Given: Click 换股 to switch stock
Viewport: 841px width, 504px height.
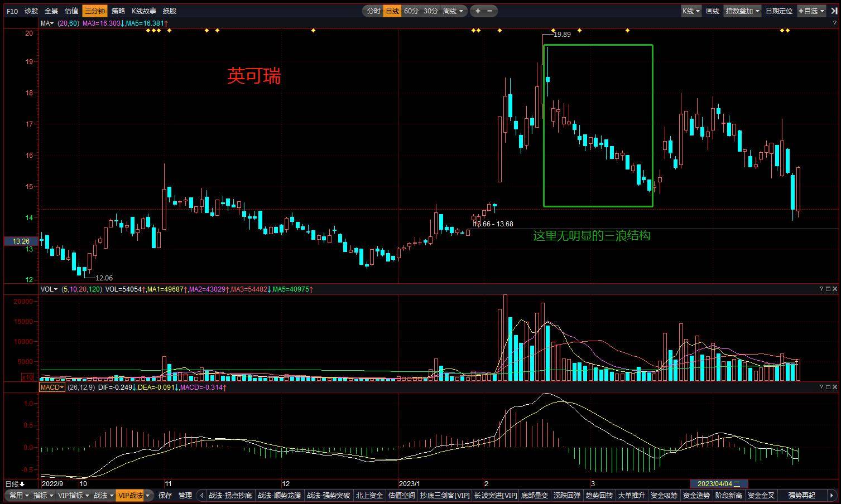Looking at the screenshot, I should 170,11.
